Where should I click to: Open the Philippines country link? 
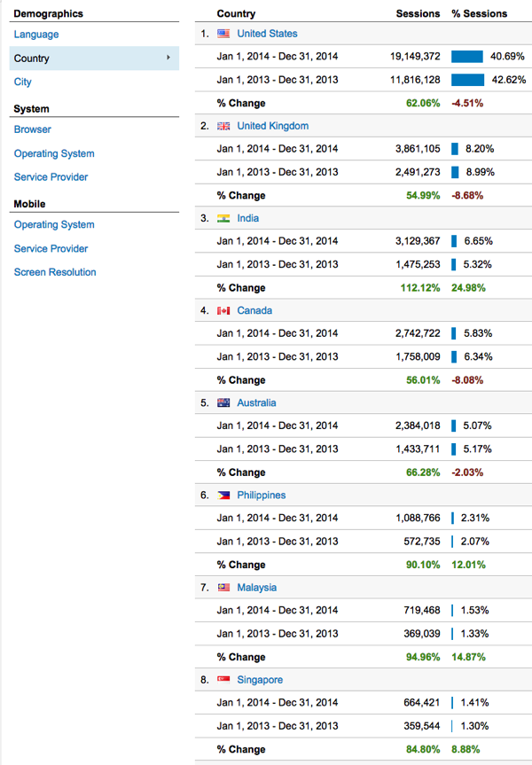(261, 496)
